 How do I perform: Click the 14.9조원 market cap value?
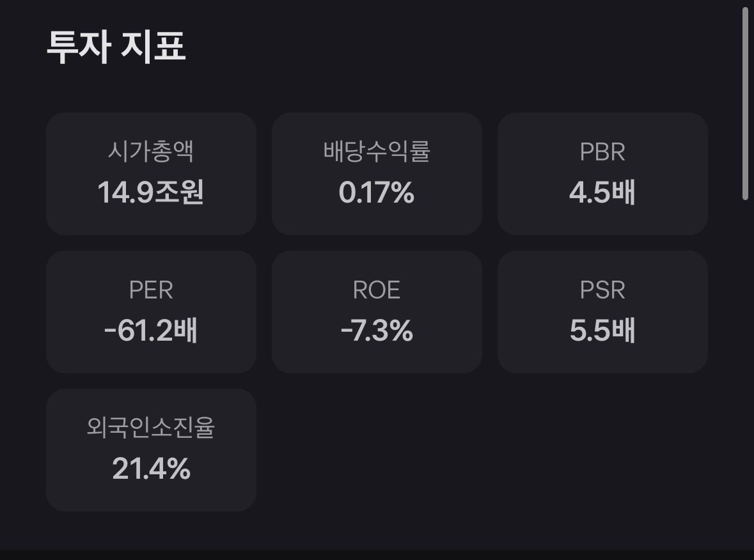[150, 192]
